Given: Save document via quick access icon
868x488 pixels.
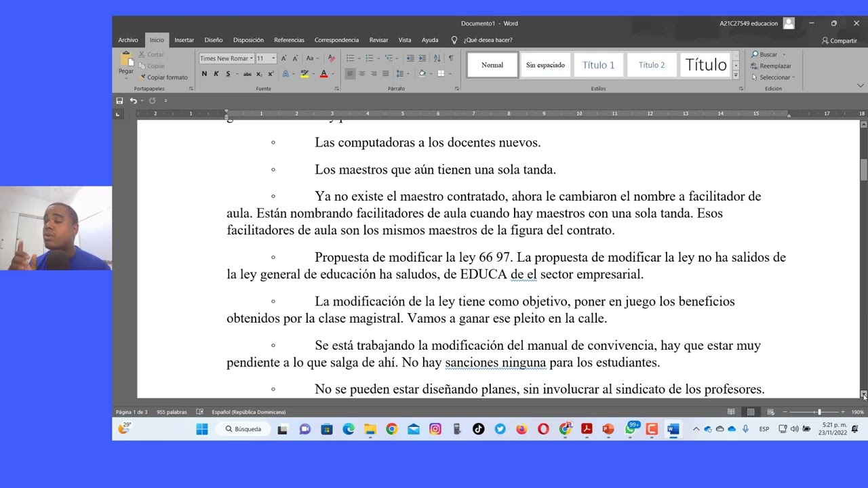Looking at the screenshot, I should (x=119, y=100).
